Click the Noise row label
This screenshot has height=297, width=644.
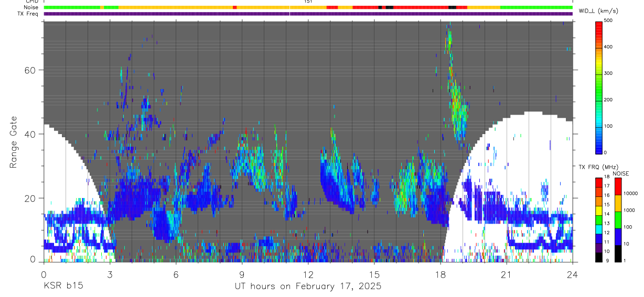pyautogui.click(x=31, y=7)
